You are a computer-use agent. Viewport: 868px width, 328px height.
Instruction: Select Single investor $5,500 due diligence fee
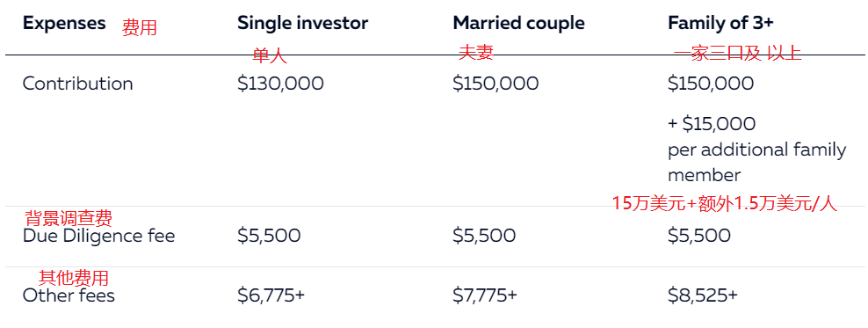tap(269, 236)
